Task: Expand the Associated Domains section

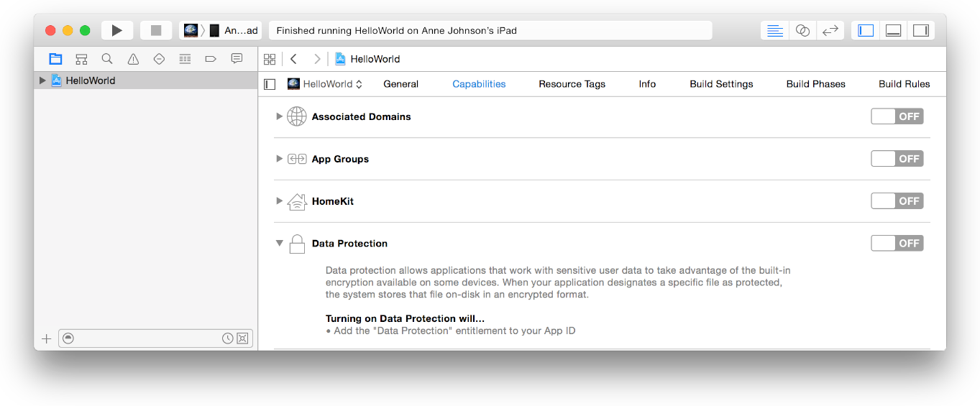Action: point(279,116)
